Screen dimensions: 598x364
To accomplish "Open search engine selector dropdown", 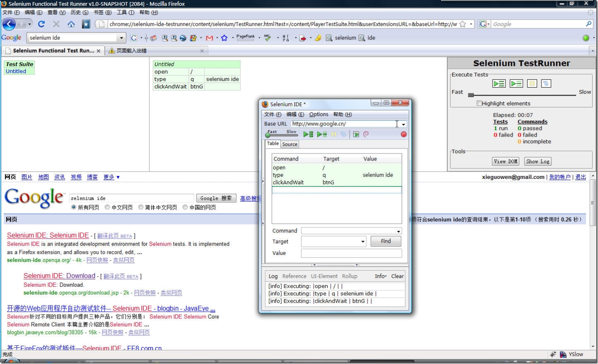I will (484, 24).
